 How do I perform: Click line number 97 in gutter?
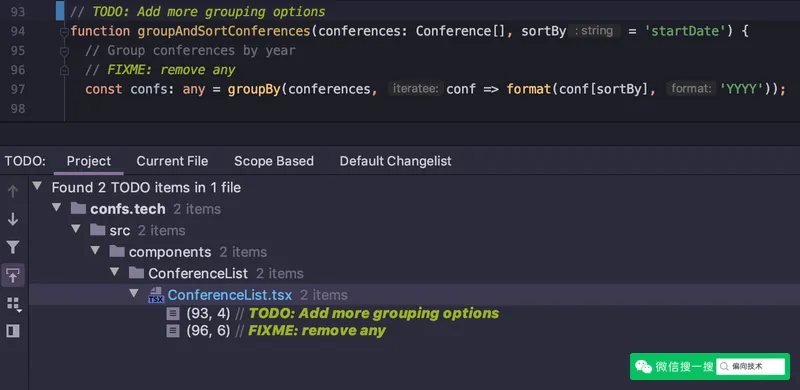point(18,89)
